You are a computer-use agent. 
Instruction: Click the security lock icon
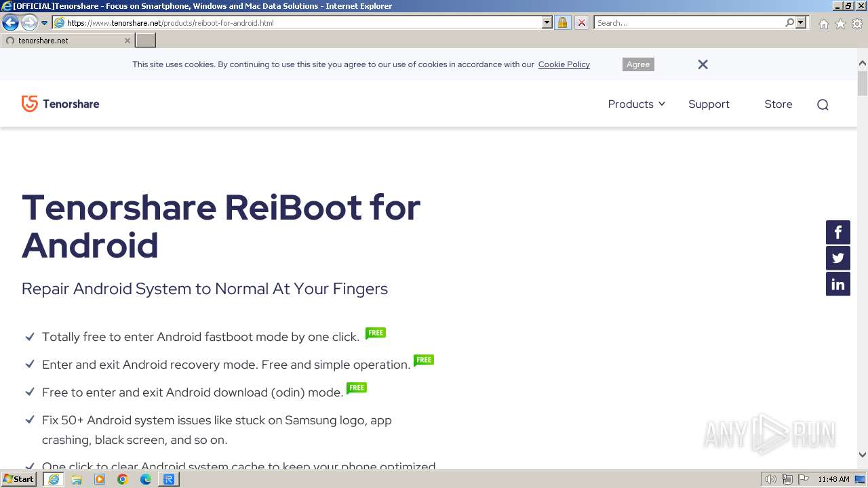pos(562,23)
